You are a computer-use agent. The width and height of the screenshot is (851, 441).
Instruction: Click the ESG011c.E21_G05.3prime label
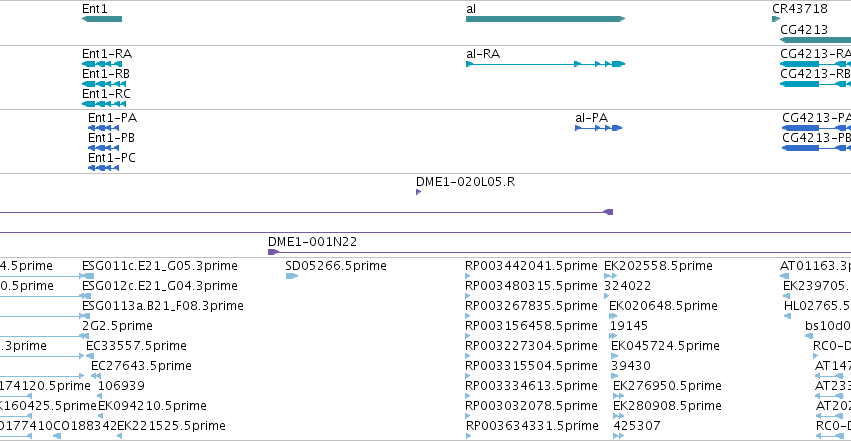pos(160,266)
